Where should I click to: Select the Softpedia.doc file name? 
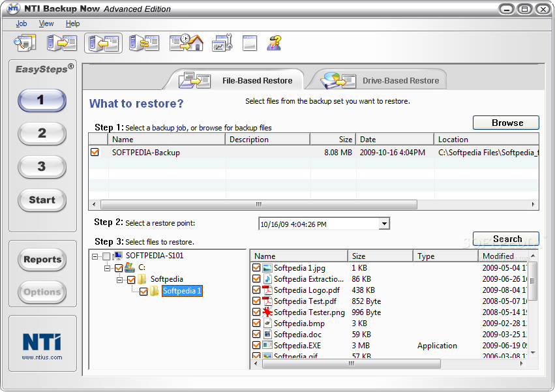point(297,335)
